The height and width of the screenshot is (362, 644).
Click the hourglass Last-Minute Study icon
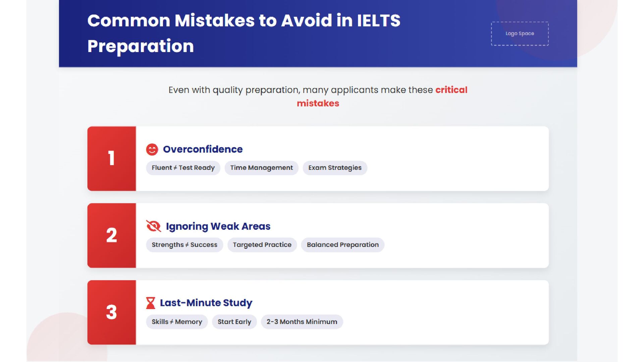(x=151, y=303)
